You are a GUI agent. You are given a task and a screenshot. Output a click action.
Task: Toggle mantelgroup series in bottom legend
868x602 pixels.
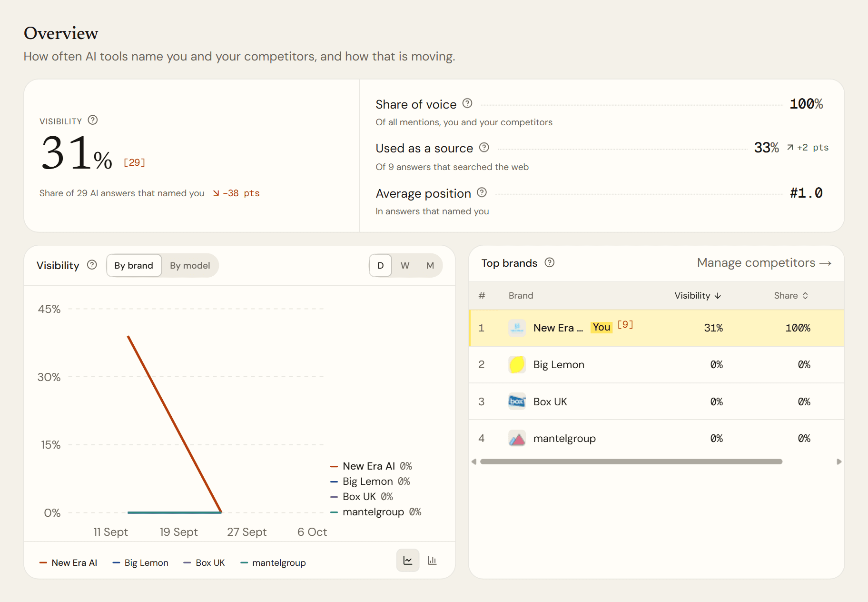tap(273, 562)
